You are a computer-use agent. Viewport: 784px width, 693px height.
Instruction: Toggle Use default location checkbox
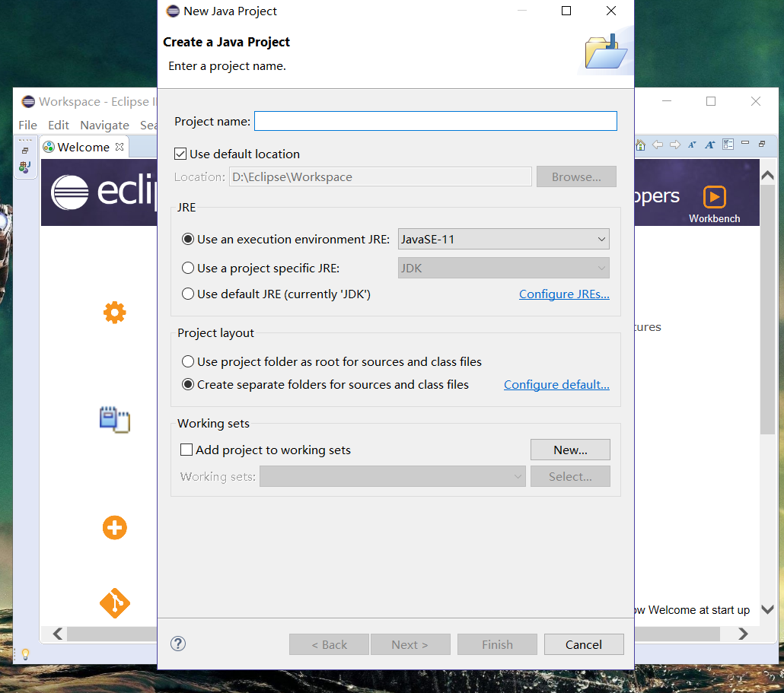click(180, 154)
